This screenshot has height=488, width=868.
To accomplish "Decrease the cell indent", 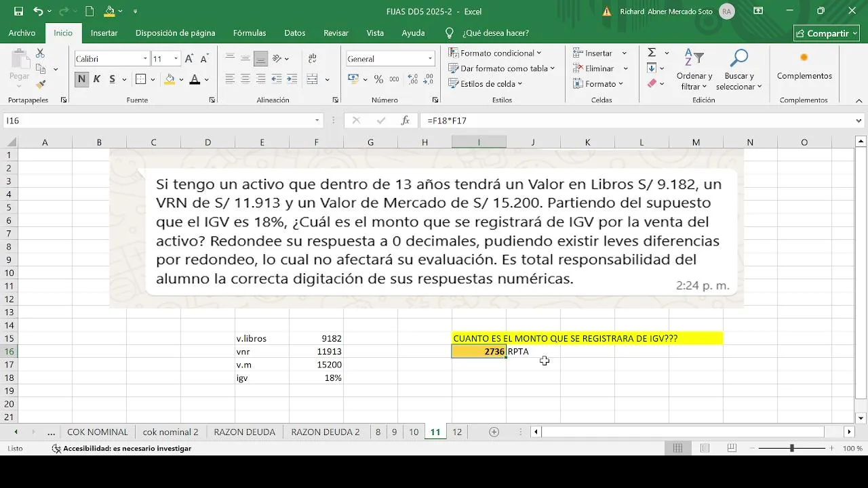I will pyautogui.click(x=277, y=79).
